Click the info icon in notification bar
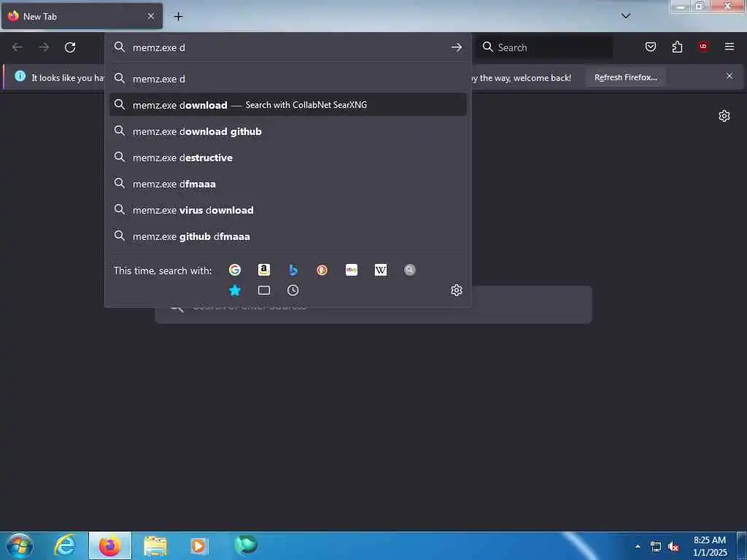This screenshot has width=747, height=560. coord(20,76)
